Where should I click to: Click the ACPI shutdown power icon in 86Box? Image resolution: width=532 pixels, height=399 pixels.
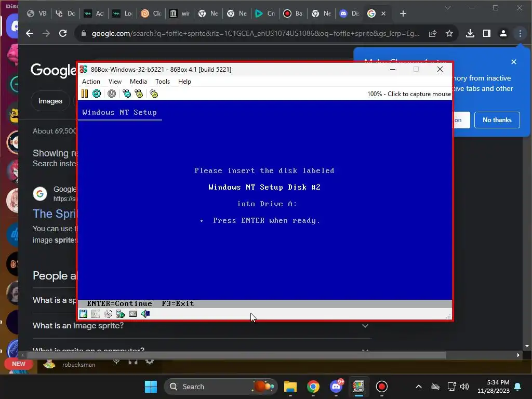(x=112, y=94)
